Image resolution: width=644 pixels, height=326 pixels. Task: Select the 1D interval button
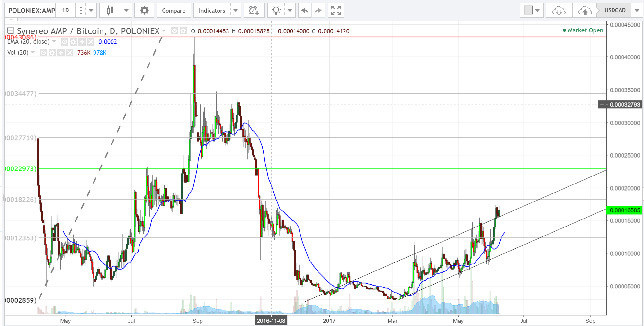(66, 10)
